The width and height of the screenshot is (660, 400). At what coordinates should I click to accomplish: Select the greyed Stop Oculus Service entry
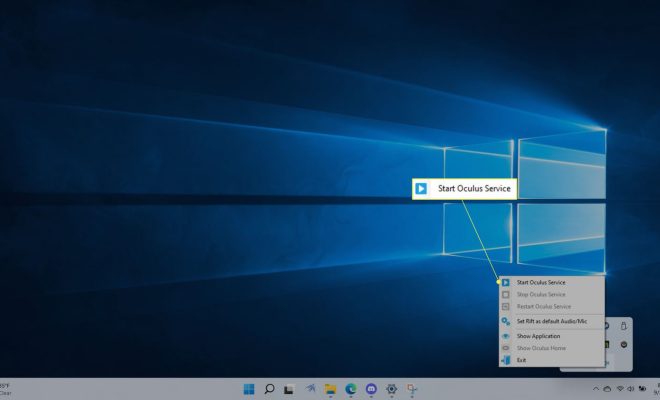(x=551, y=294)
